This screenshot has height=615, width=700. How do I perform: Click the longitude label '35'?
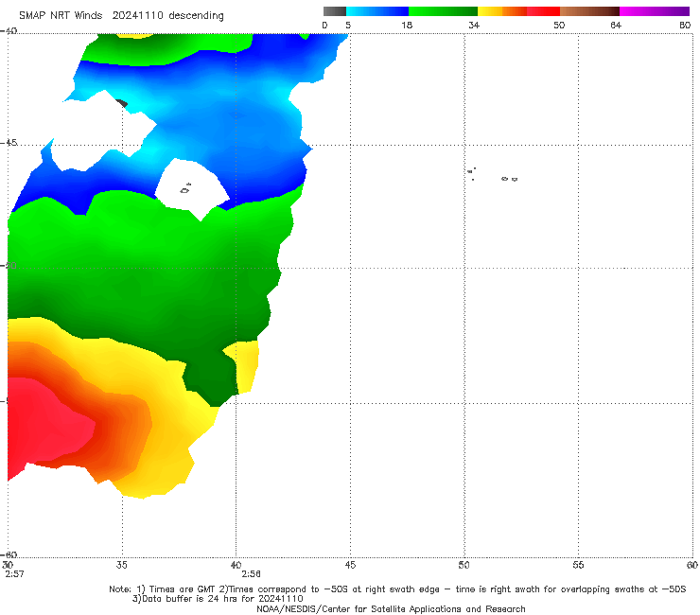(x=122, y=565)
